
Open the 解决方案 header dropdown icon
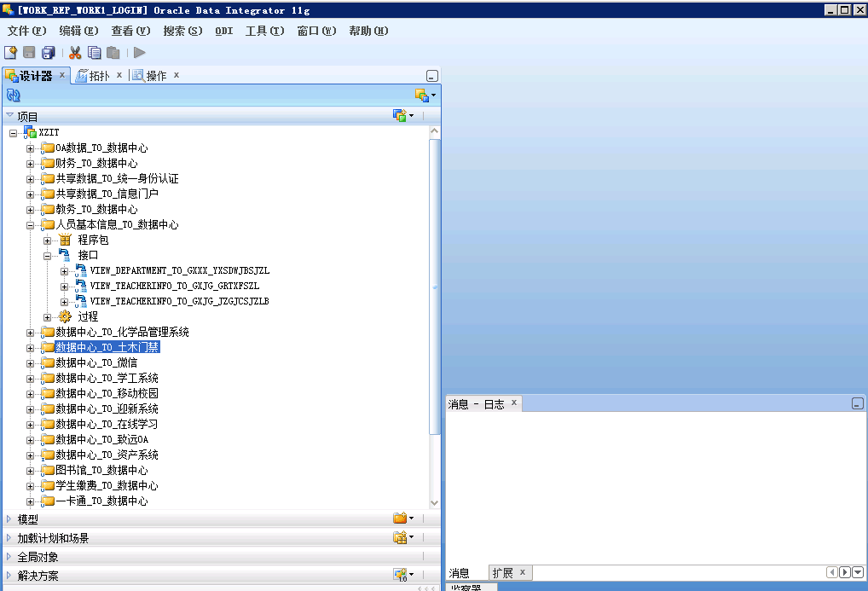403,575
